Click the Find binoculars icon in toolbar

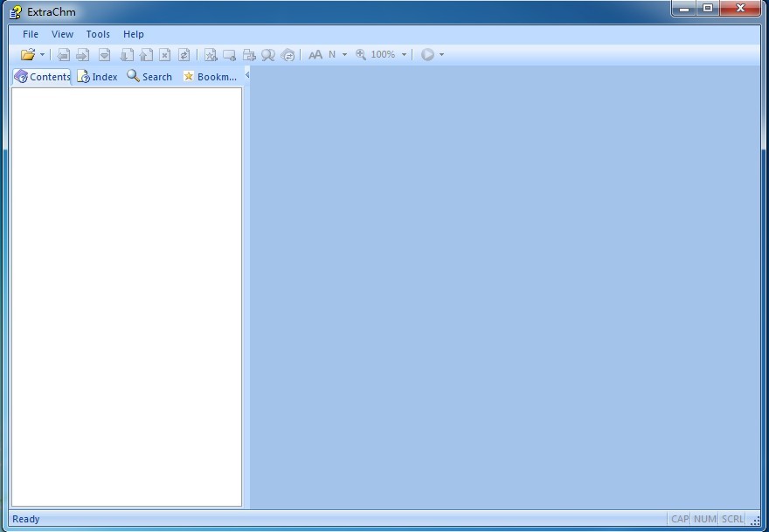tap(268, 54)
